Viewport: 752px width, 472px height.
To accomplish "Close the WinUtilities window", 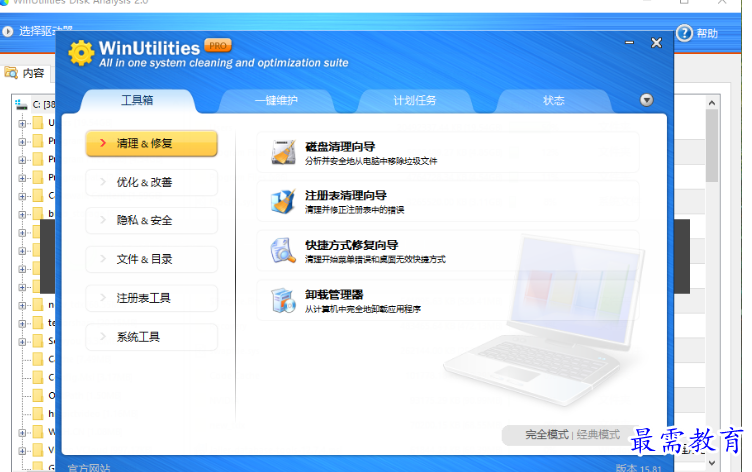I will [x=656, y=43].
